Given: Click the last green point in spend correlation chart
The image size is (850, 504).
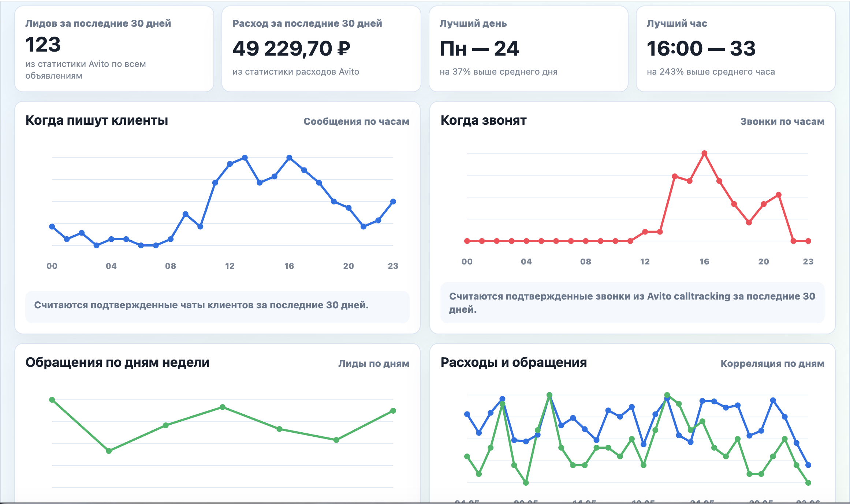Looking at the screenshot, I should [808, 483].
